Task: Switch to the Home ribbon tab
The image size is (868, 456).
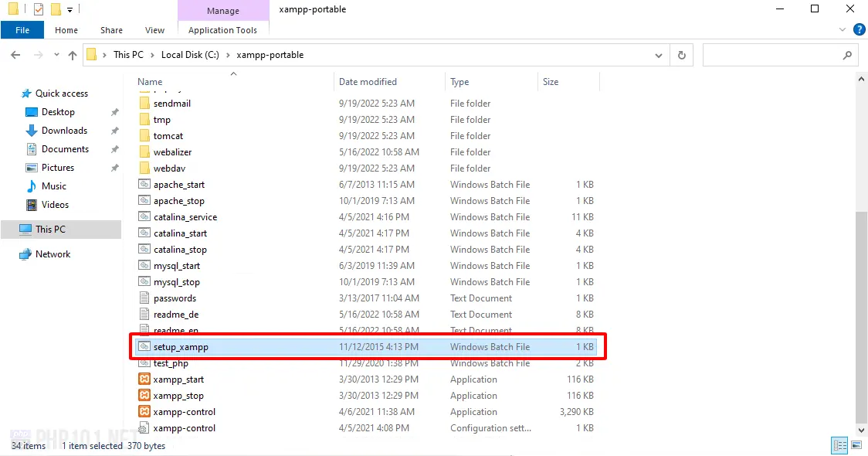Action: click(x=66, y=30)
